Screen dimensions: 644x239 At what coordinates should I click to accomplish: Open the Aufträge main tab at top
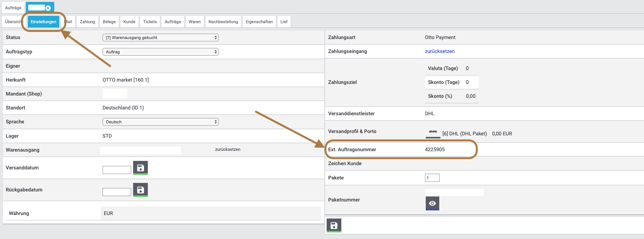coord(13,8)
